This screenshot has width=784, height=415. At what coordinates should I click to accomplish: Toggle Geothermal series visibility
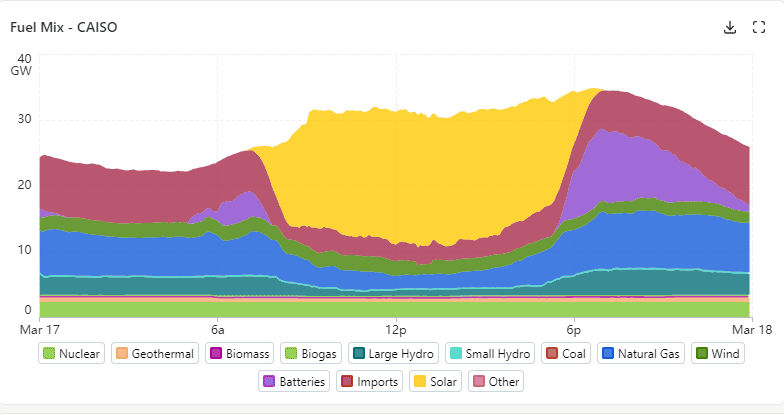pos(153,353)
